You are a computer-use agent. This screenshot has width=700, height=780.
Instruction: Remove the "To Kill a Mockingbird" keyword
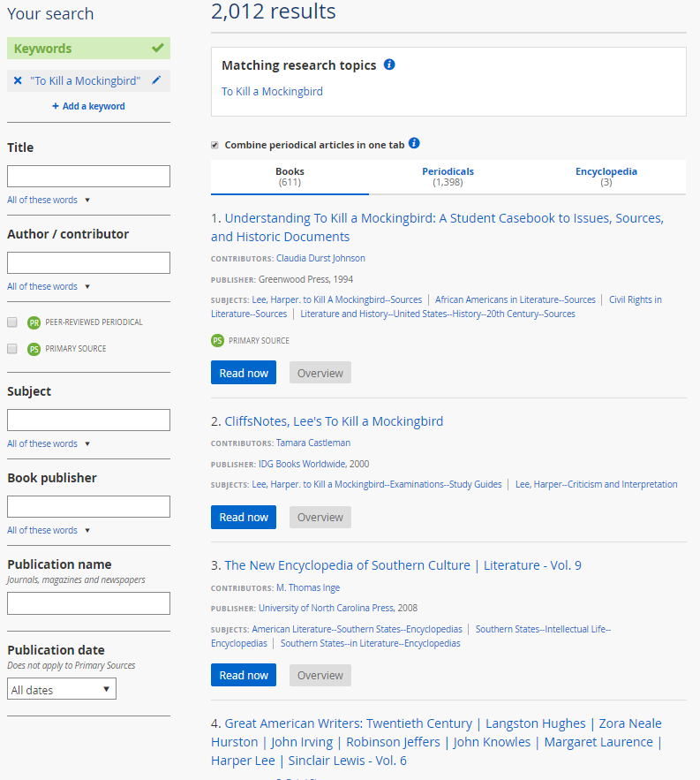point(18,81)
